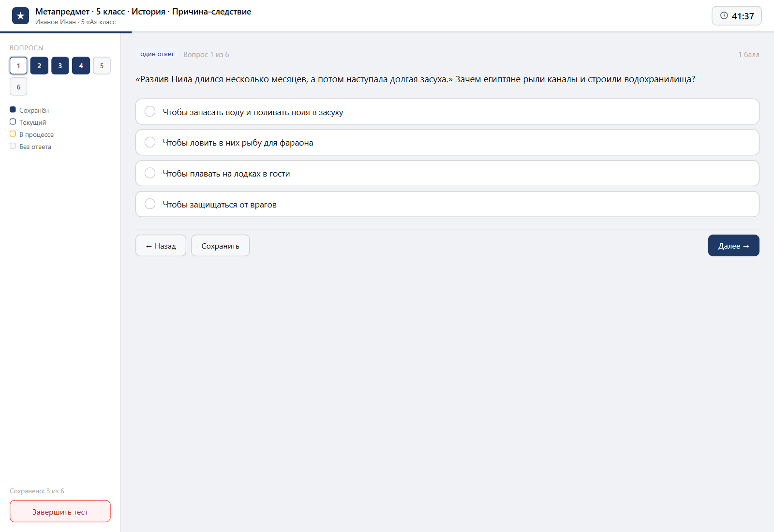Screen dimensions: 774x532
Task: Open question 4 from the question list
Action: 81,66
